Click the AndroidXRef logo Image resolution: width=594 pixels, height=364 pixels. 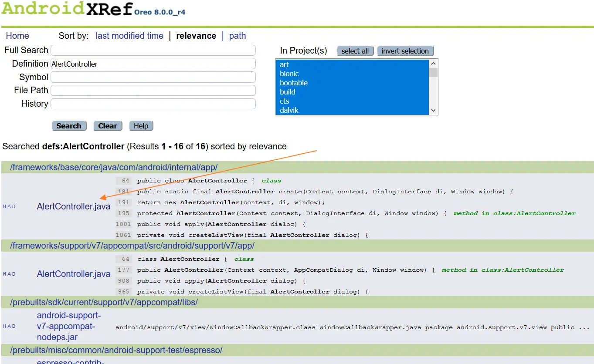tap(67, 9)
